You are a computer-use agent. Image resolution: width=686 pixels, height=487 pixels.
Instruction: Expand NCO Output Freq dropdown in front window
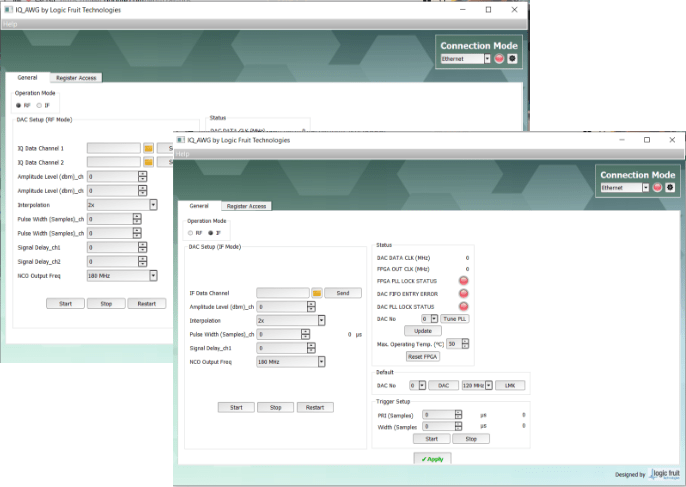pos(322,362)
